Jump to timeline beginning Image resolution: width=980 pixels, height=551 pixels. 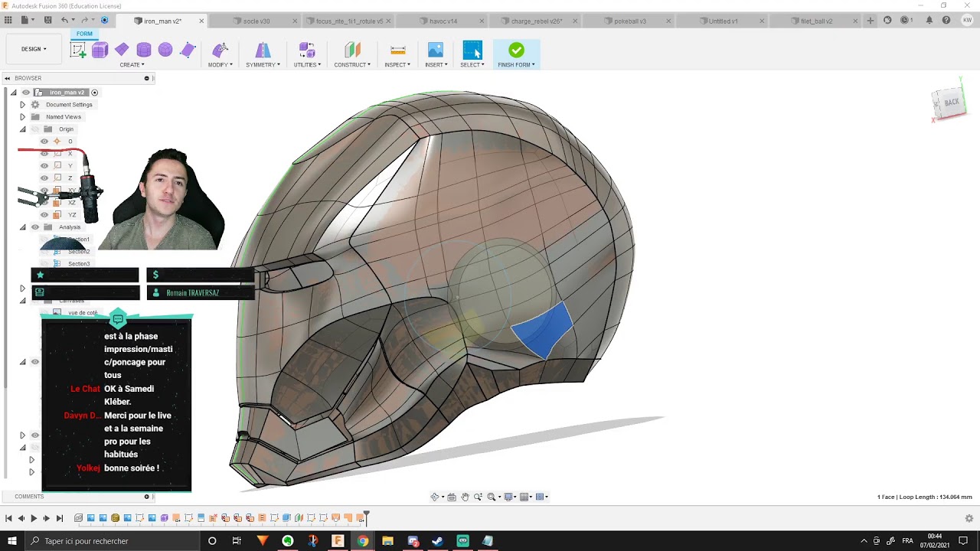coord(8,518)
